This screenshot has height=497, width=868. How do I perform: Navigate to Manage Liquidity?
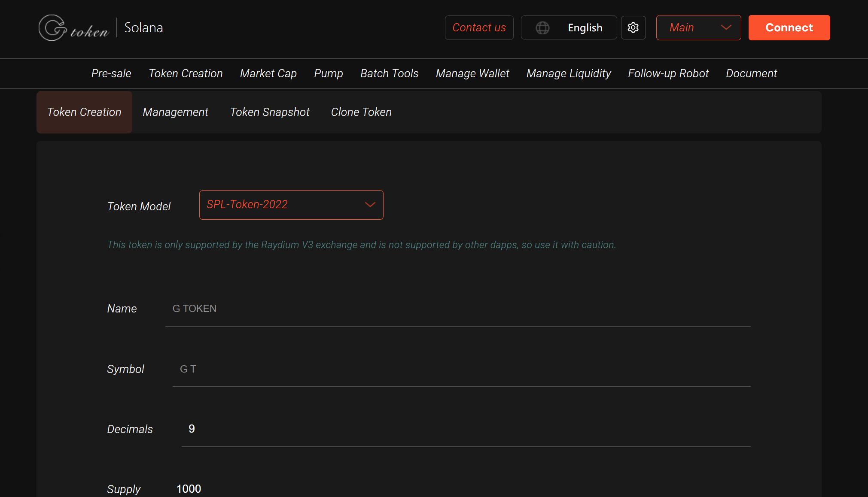[x=569, y=73]
